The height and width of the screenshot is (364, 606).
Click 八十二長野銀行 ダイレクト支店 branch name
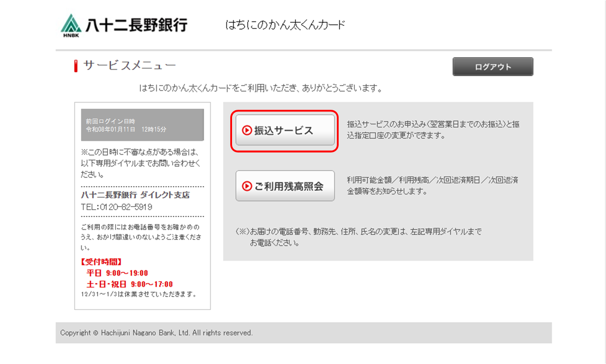click(x=135, y=195)
